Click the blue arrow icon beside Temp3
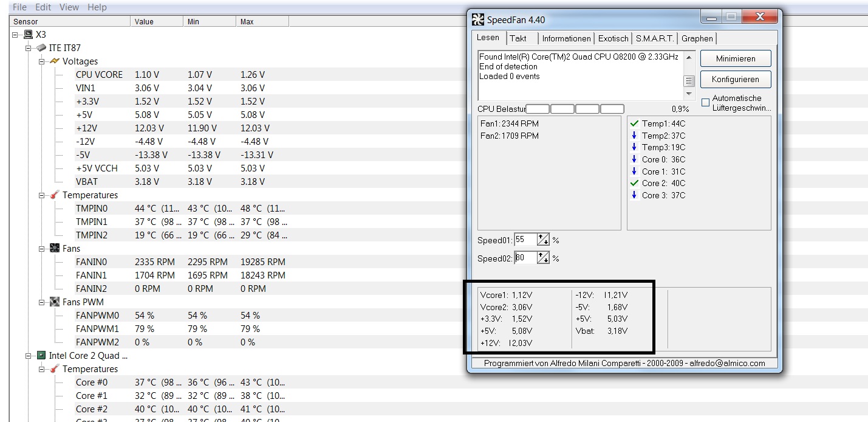The width and height of the screenshot is (868, 422). [635, 147]
